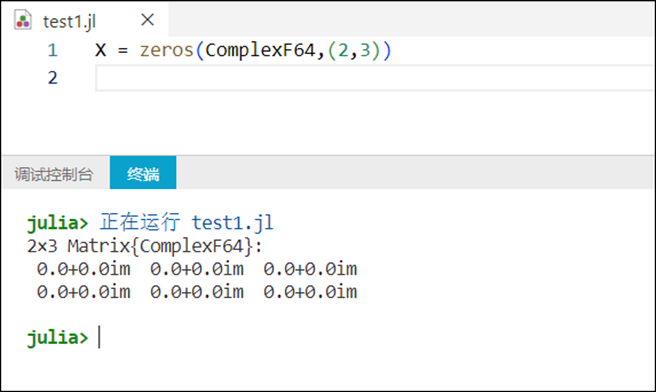Click the first julia> prompt in terminal
Viewport: 656px width, 392px height.
pyautogui.click(x=58, y=223)
